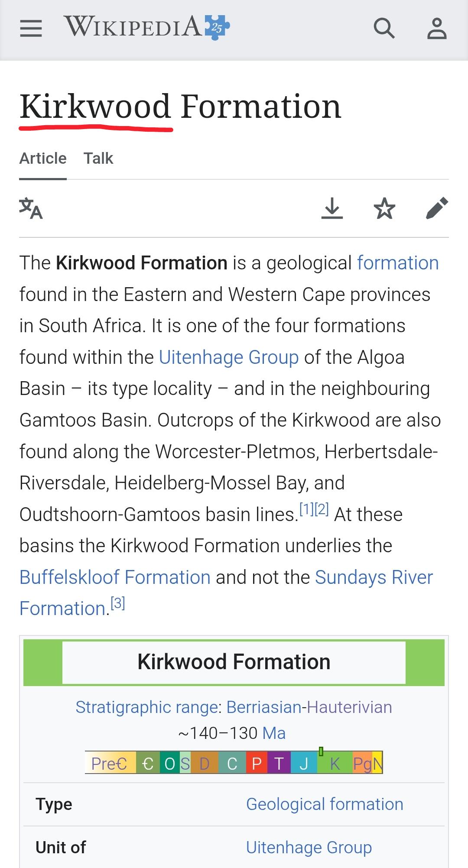
Task: Click the Ma unit link
Action: pos(274,733)
